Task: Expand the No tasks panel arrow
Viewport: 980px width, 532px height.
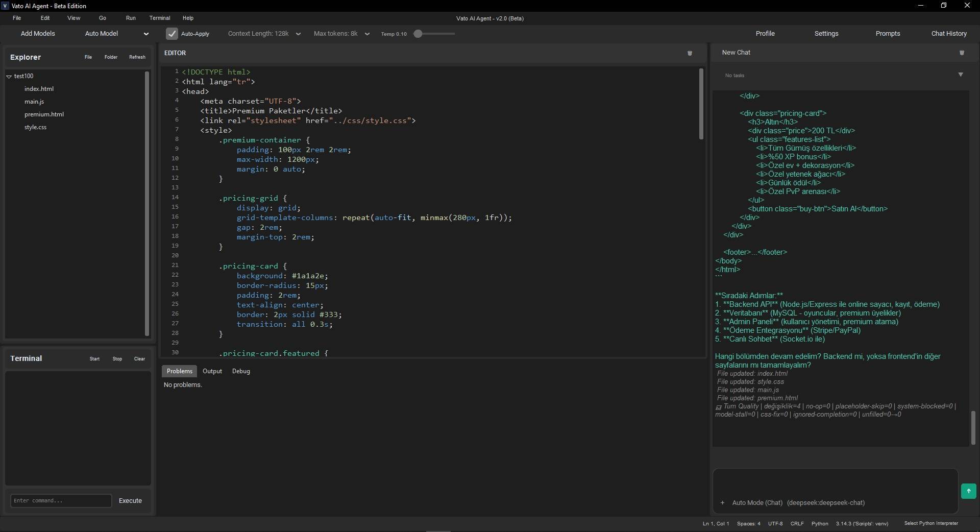Action: [961, 75]
